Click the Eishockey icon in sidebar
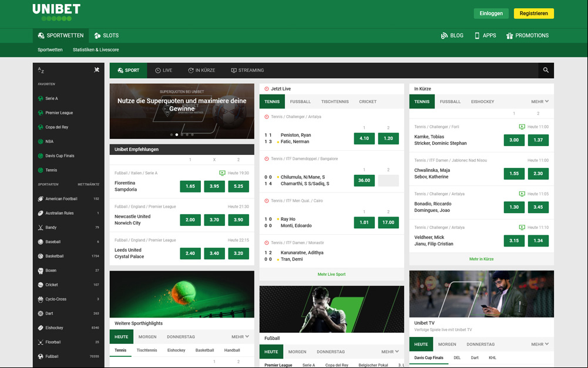 click(x=41, y=328)
